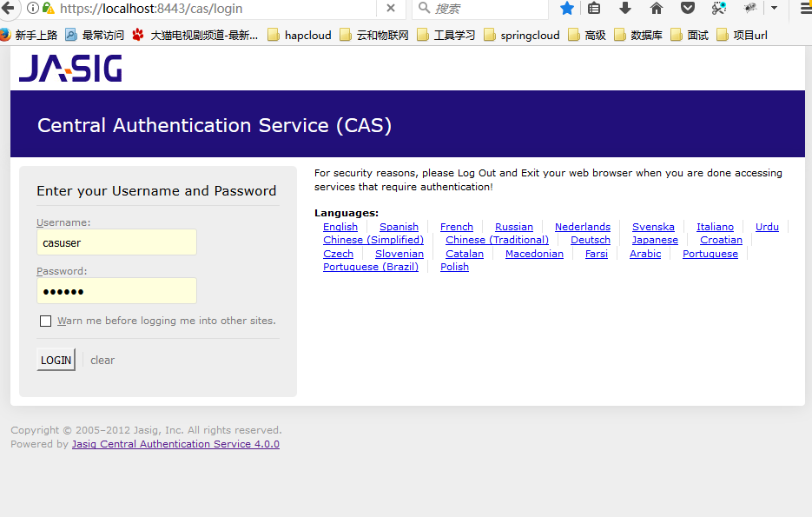Stop loading with the X button
The height and width of the screenshot is (517, 812).
click(391, 8)
